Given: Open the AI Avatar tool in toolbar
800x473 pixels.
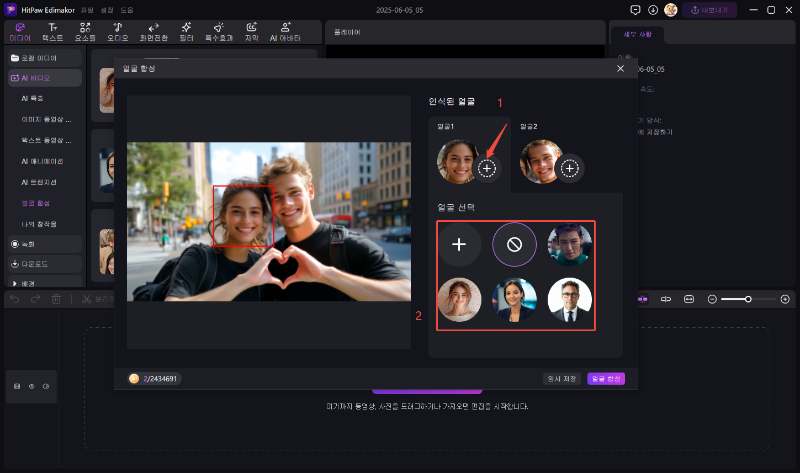Looking at the screenshot, I should click(x=286, y=31).
